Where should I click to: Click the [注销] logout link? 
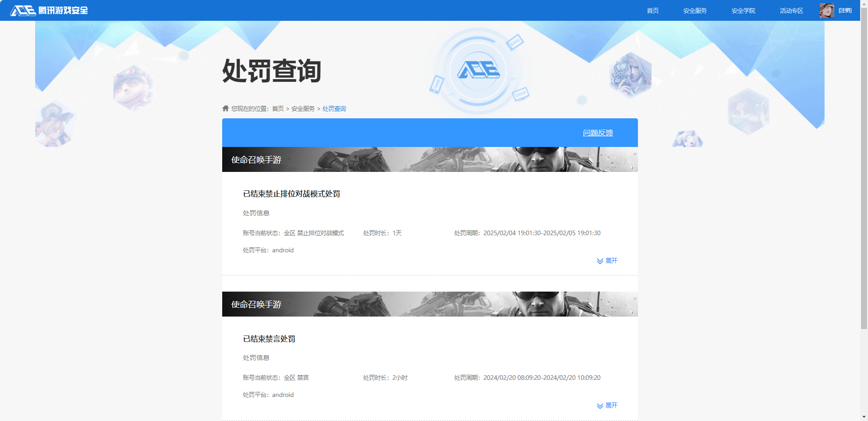click(x=845, y=10)
